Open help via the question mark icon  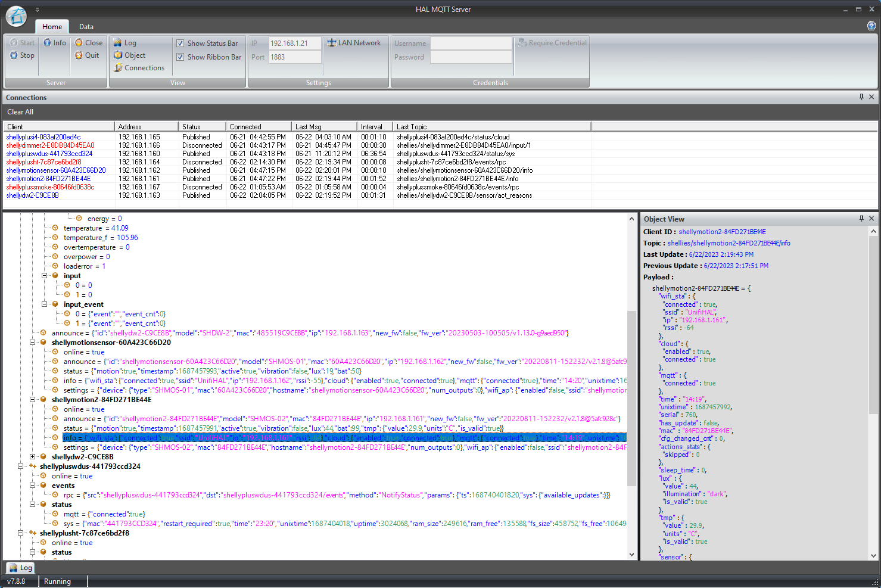pos(871,26)
